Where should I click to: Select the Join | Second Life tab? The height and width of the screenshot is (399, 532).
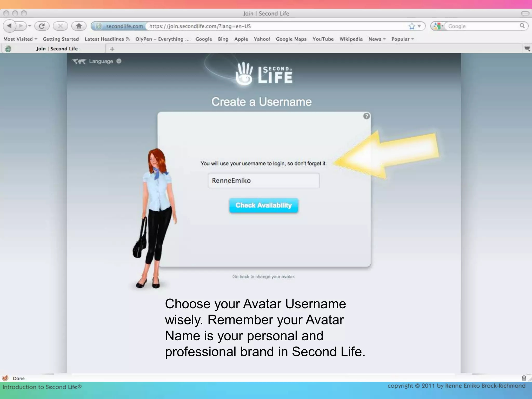click(x=54, y=49)
